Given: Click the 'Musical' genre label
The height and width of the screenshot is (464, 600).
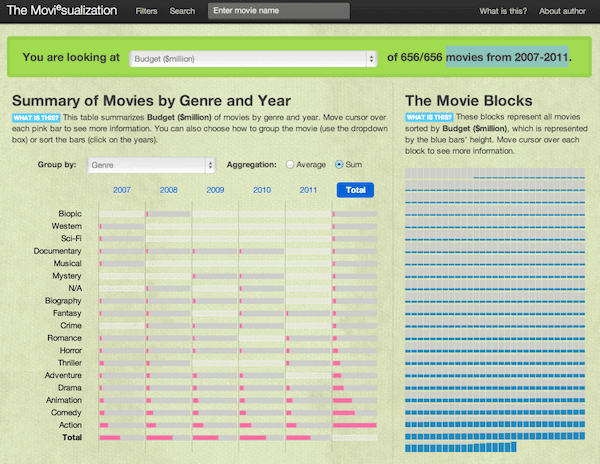Looking at the screenshot, I should click(67, 264).
